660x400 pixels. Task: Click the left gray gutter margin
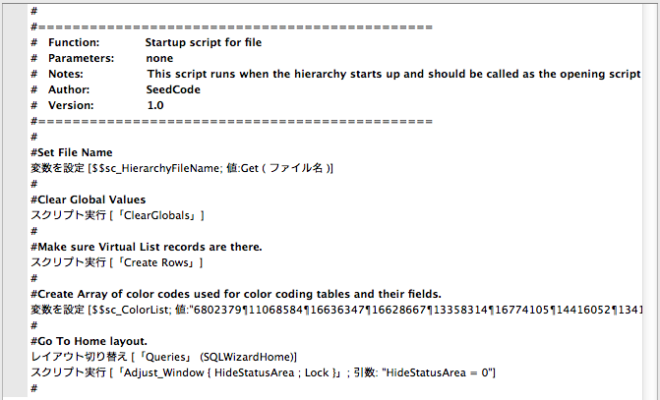[x=16, y=200]
